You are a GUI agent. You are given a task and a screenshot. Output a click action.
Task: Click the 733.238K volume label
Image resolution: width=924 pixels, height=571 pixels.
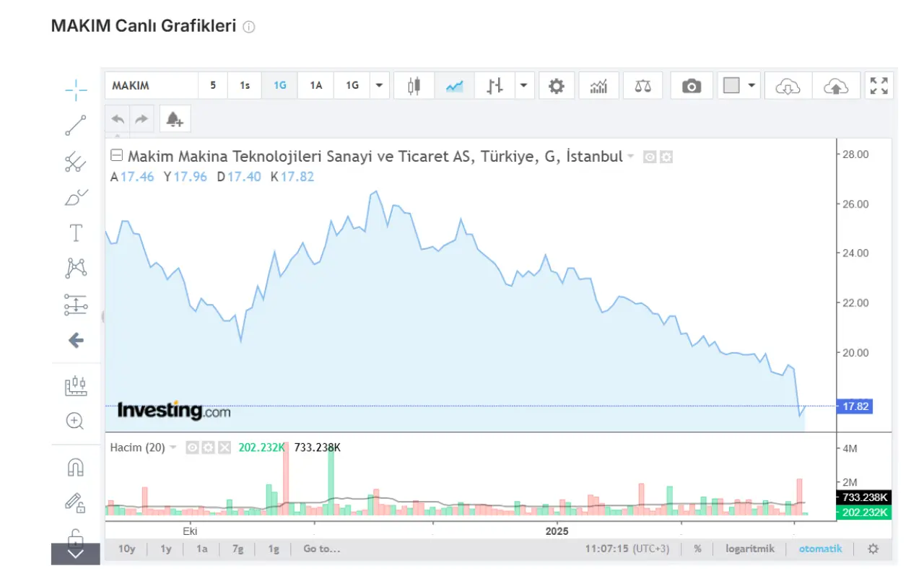click(863, 497)
